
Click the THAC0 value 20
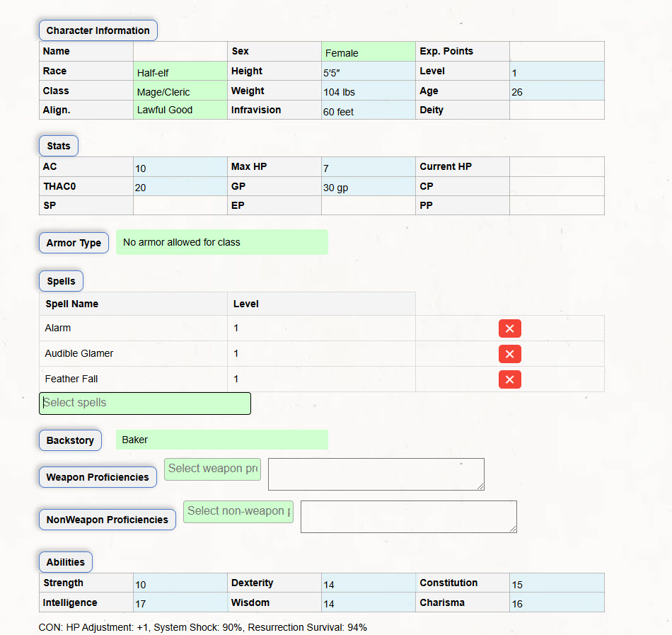point(180,186)
